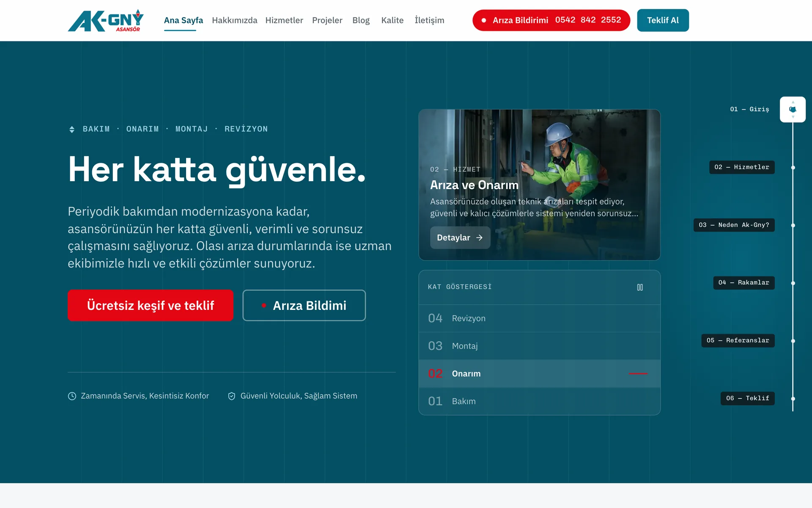Go to İletişim page
The height and width of the screenshot is (508, 812).
(x=429, y=20)
